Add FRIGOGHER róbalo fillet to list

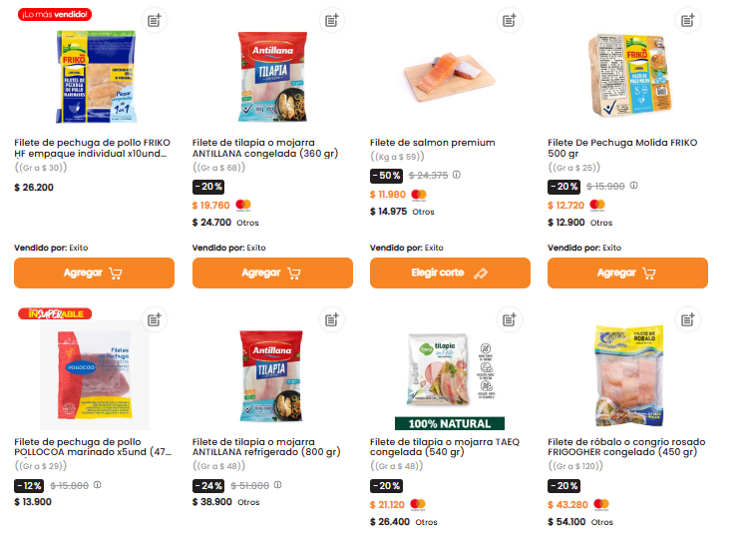tap(687, 319)
